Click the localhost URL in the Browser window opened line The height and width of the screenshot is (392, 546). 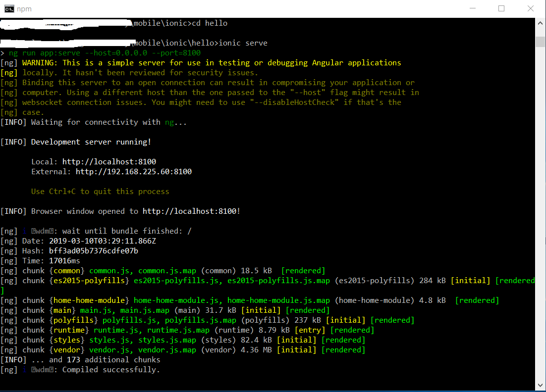click(x=190, y=211)
